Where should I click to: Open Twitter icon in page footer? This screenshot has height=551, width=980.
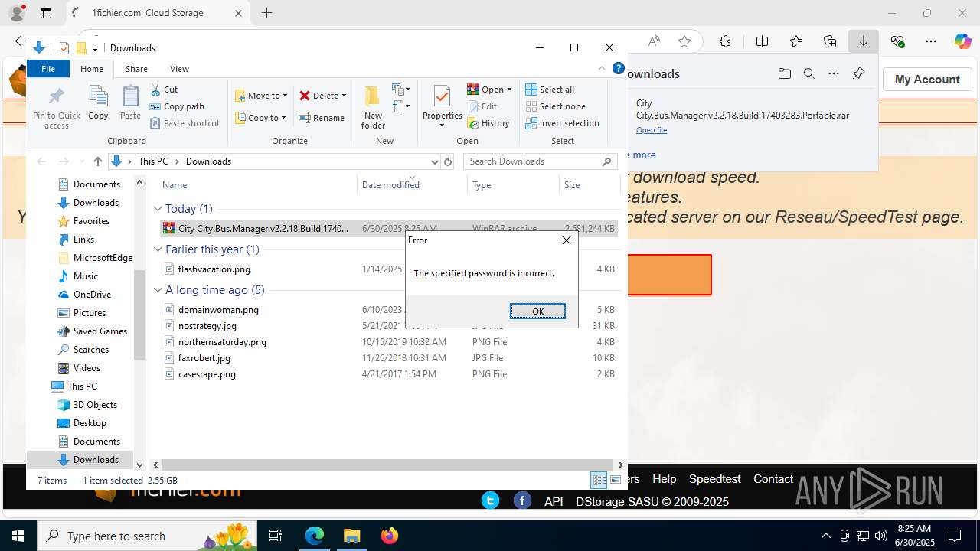(x=490, y=500)
